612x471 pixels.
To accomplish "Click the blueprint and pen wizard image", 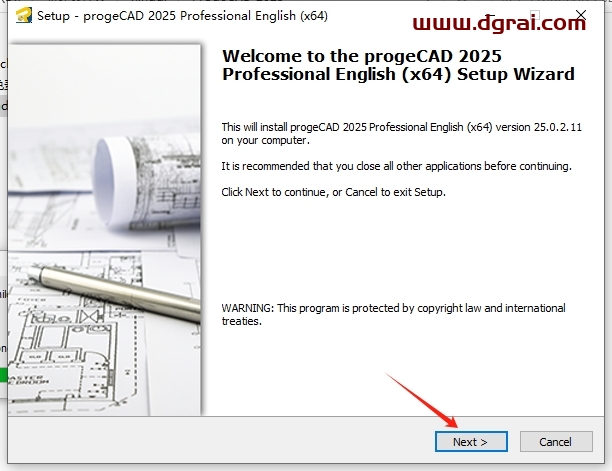I will point(104,229).
